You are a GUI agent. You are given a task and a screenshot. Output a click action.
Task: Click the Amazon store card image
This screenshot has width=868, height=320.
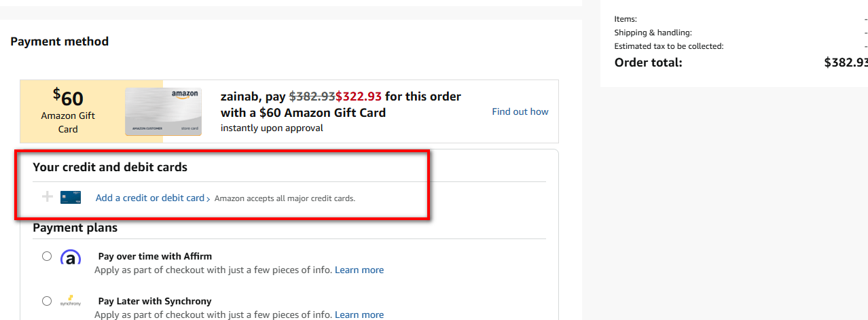coord(163,111)
